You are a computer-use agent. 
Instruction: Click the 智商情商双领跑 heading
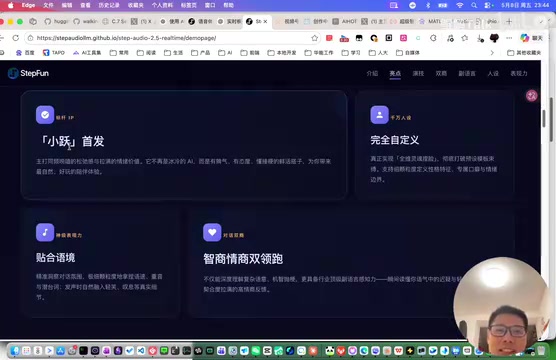(243, 259)
